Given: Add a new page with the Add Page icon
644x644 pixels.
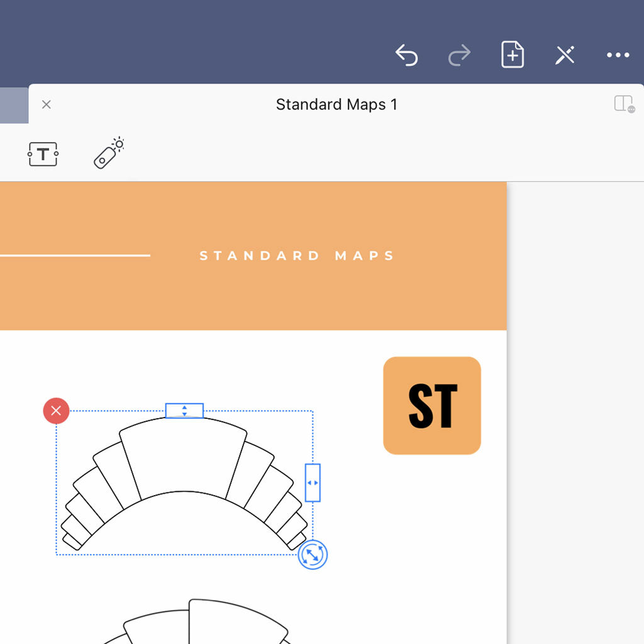Looking at the screenshot, I should pos(512,55).
